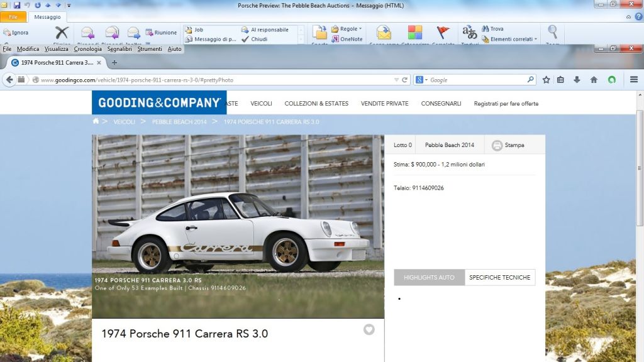
Task: Open the Firefox File menu
Action: (x=7, y=49)
